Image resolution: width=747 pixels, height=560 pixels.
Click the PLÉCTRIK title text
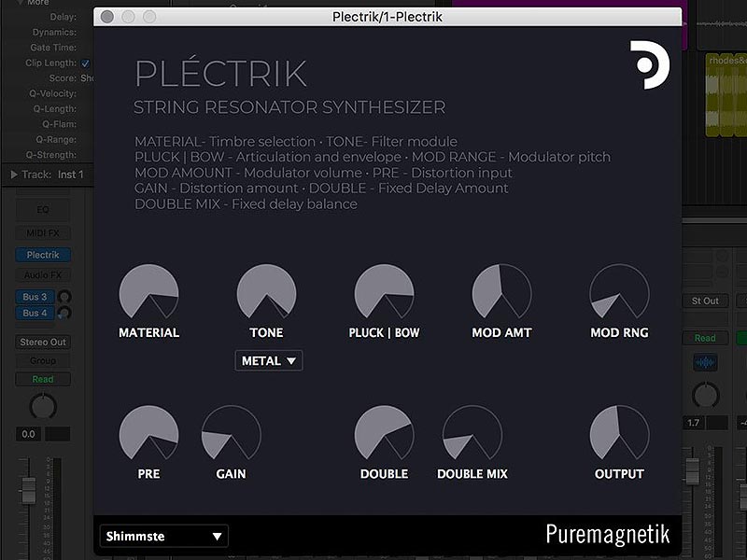tap(221, 71)
